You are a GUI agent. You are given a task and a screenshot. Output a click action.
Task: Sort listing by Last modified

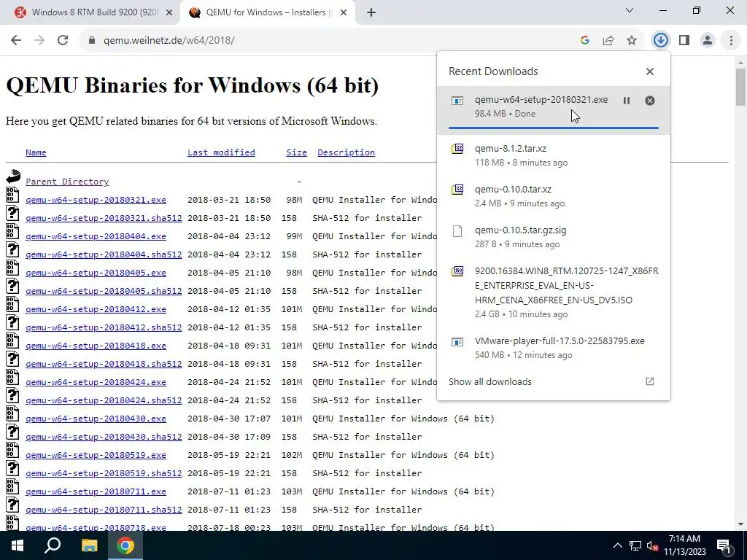click(221, 152)
